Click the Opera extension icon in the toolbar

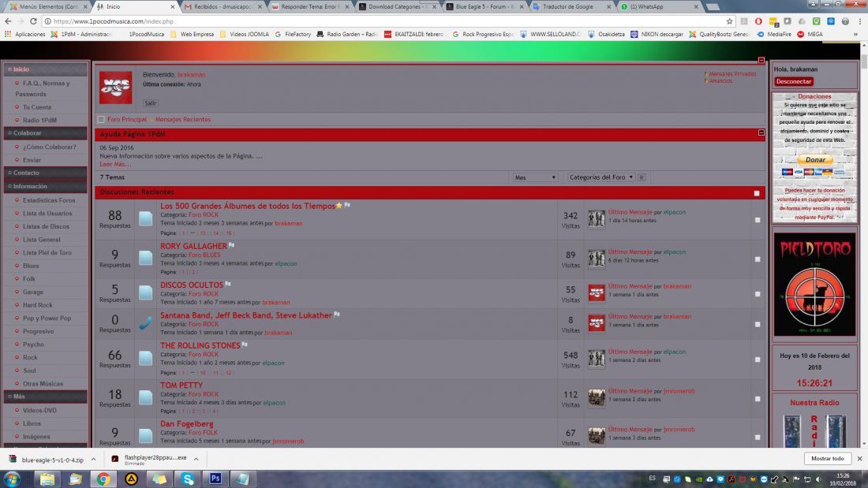click(758, 21)
